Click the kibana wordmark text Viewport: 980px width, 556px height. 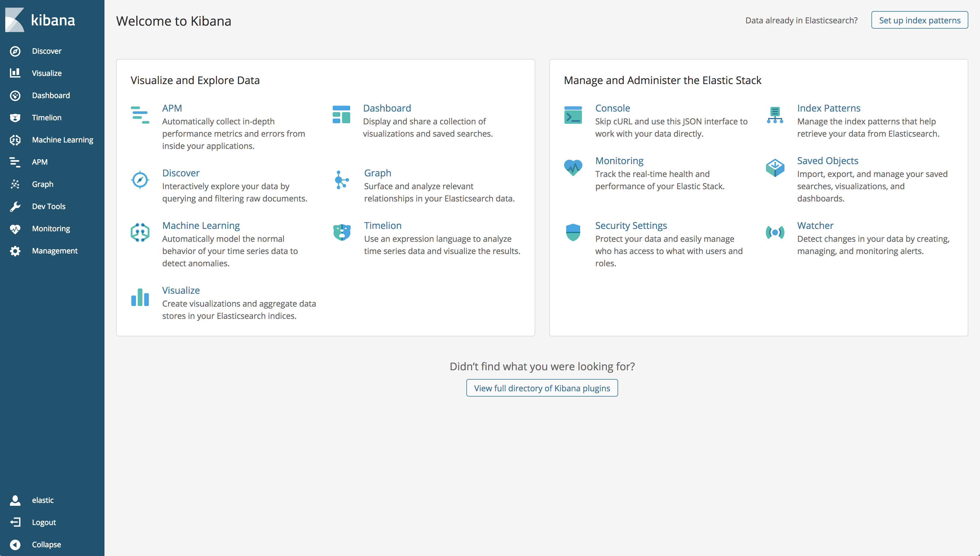tap(53, 20)
